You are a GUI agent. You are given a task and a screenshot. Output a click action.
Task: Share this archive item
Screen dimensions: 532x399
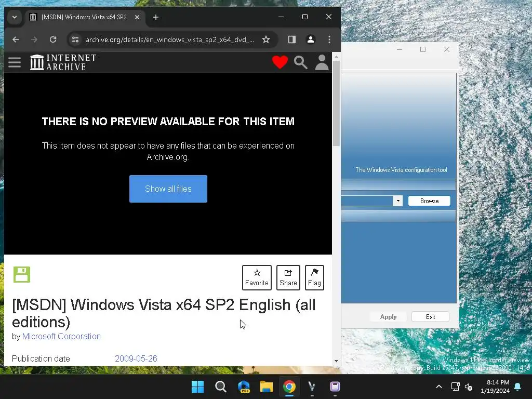(288, 277)
